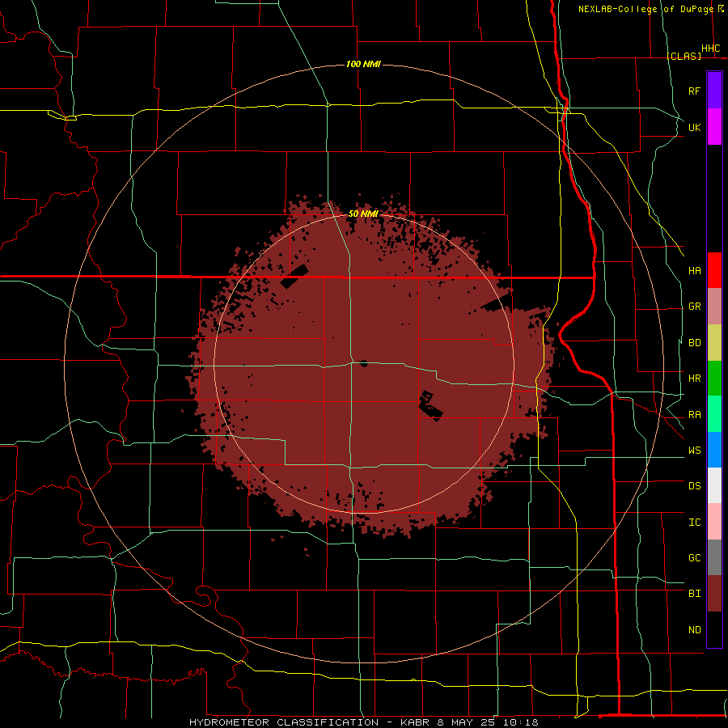
Task: Click the "DS" legend label
Action: [695, 486]
